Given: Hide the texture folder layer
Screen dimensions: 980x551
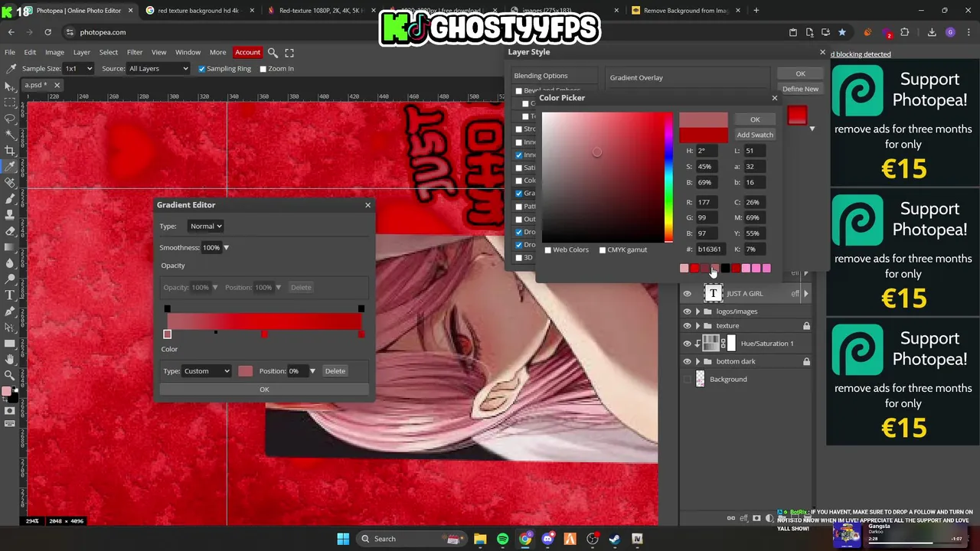Looking at the screenshot, I should (687, 326).
